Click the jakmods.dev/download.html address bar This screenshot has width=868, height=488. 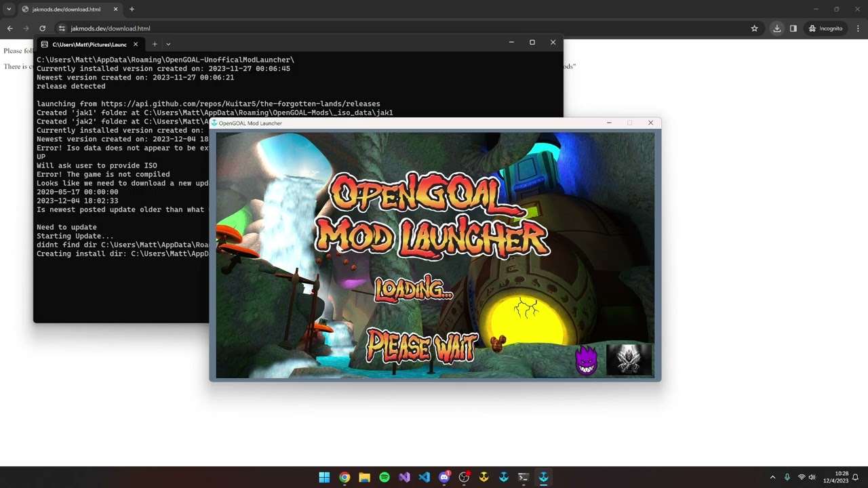[111, 28]
